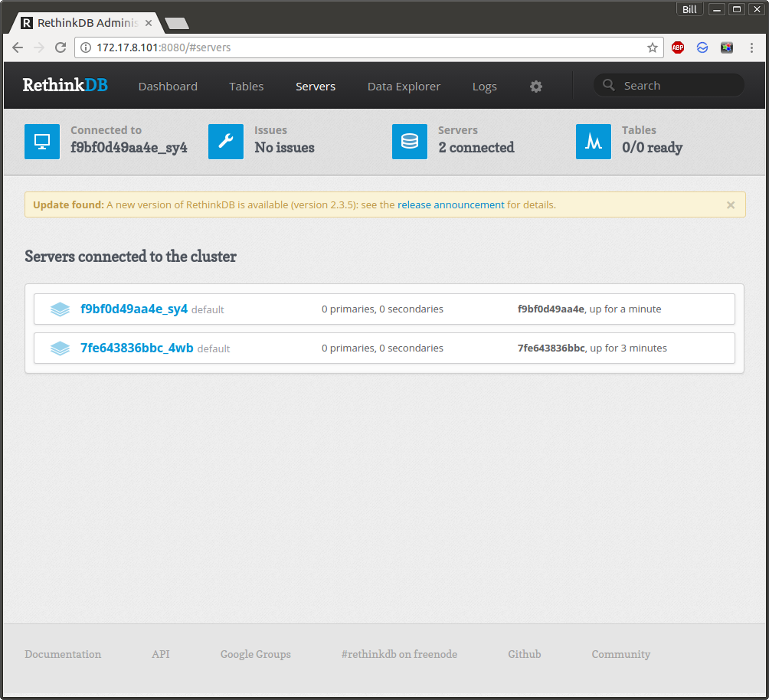Viewport: 769px width, 700px height.
Task: Open the browser menu with three dots
Action: [x=751, y=47]
